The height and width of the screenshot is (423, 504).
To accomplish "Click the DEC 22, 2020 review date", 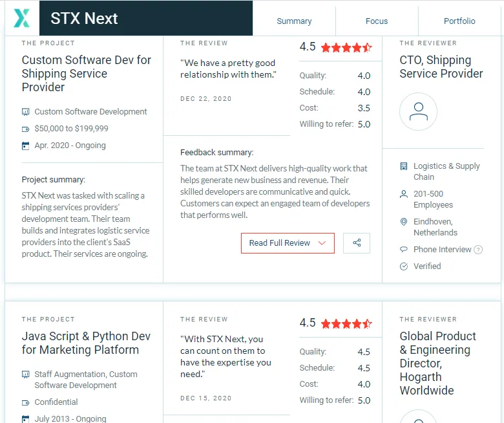I will (x=205, y=99).
